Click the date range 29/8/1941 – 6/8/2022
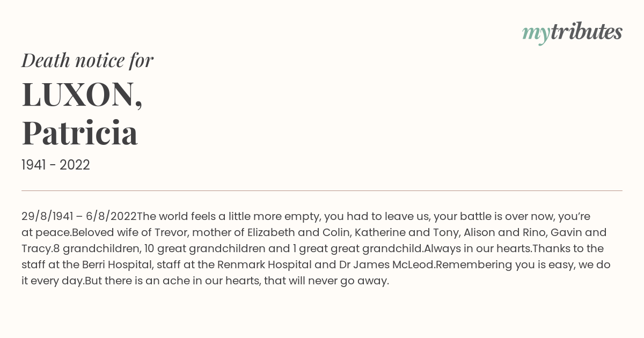The image size is (644, 338). coord(79,216)
